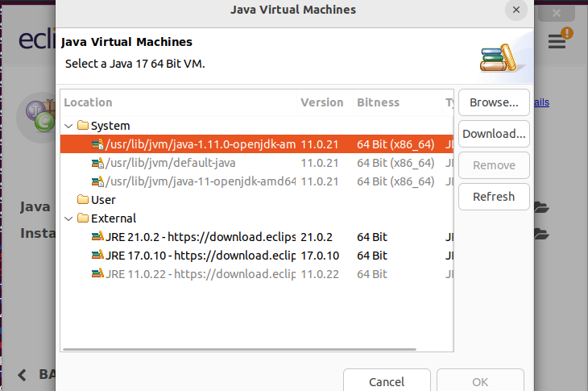Click the 64 Bit cell of JRE 21.0.2
Image resolution: width=588 pixels, height=391 pixels.
click(372, 237)
